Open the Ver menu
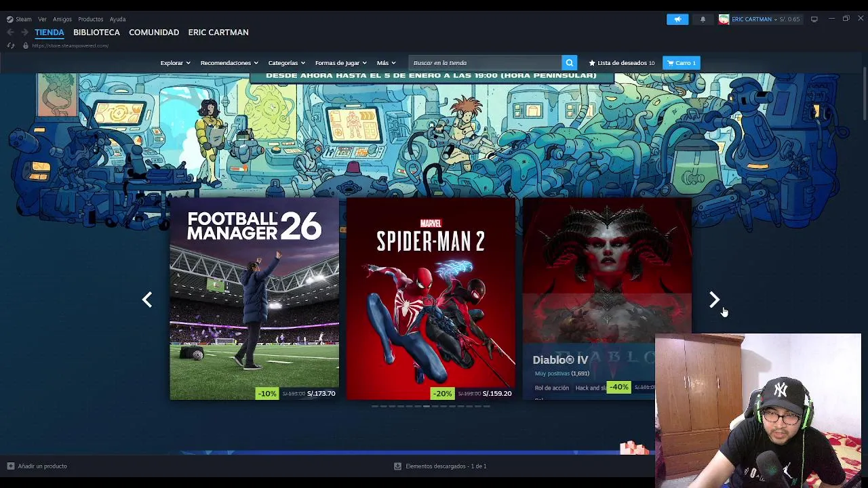The height and width of the screenshot is (488, 868). point(42,19)
